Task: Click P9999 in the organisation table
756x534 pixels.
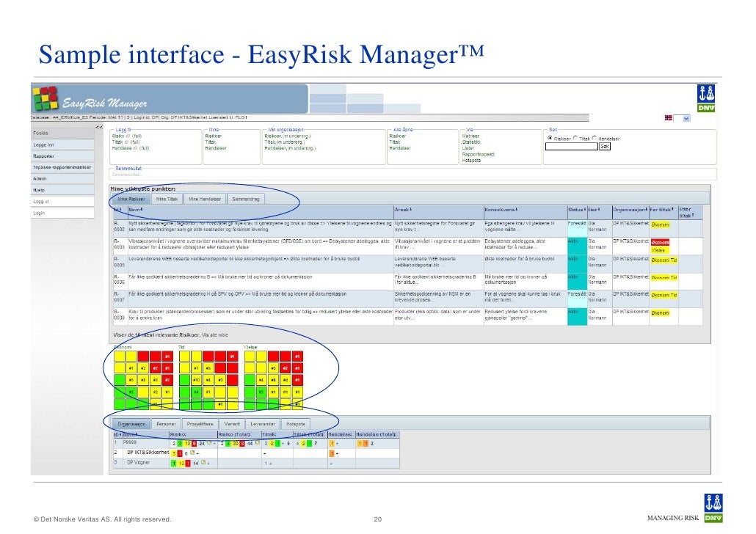Action: click(x=130, y=442)
